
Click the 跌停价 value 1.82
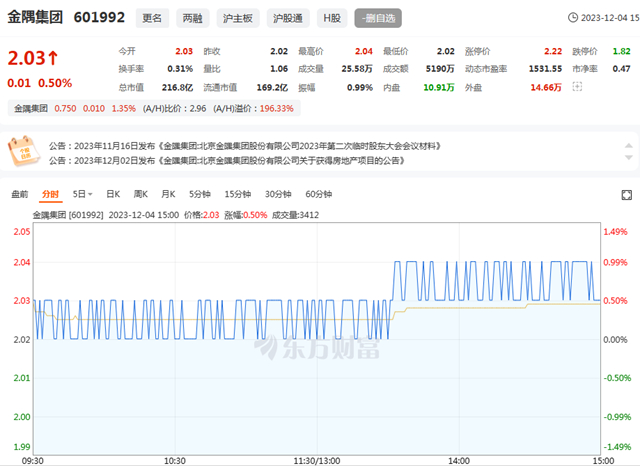(621, 51)
